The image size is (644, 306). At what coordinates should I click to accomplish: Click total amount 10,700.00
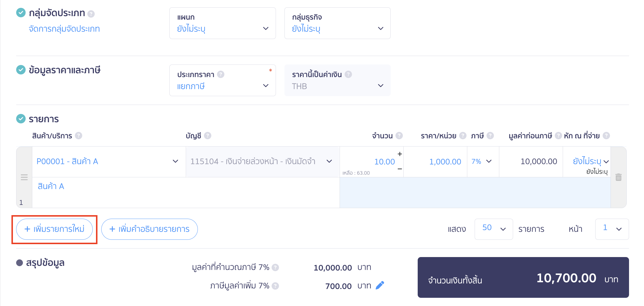pyautogui.click(x=566, y=278)
